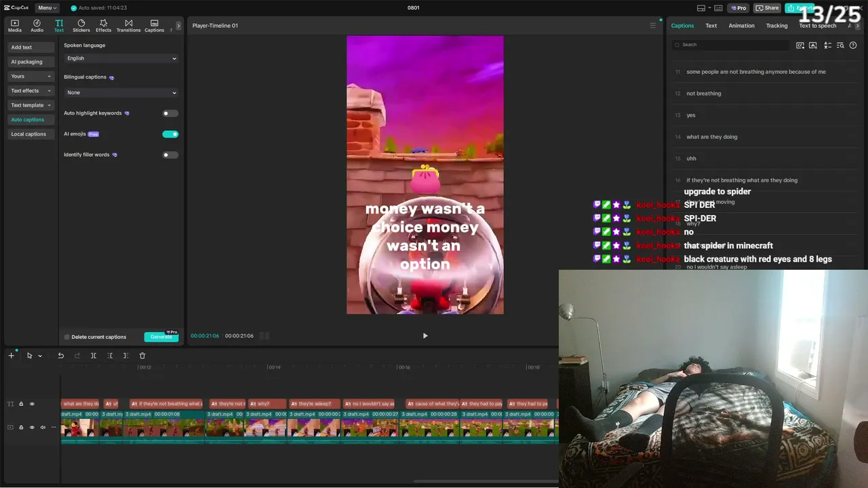Open the Spoken language English dropdown

pos(121,58)
